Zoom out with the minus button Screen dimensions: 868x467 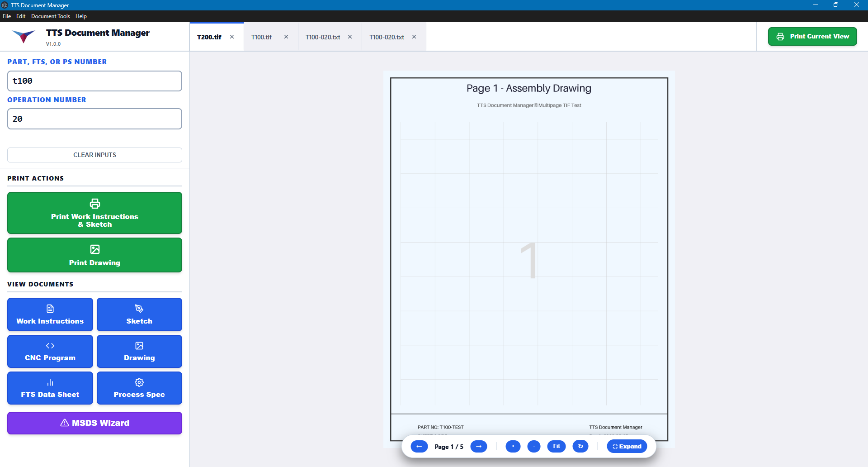534,447
